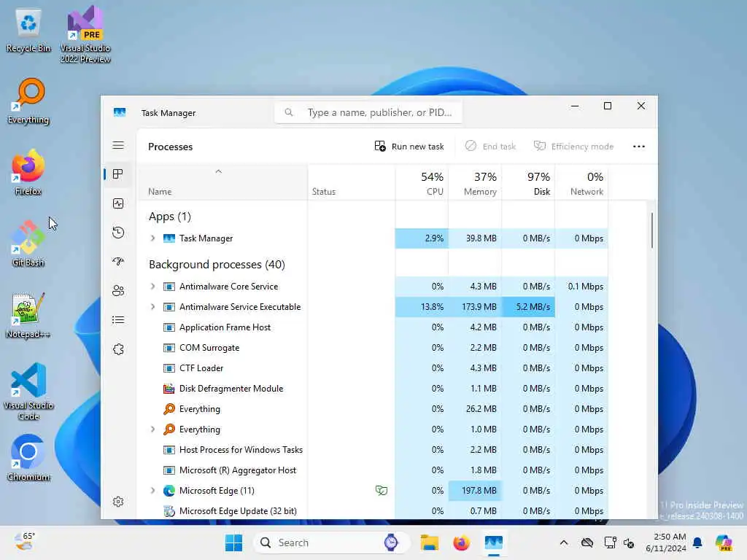The height and width of the screenshot is (560, 747).
Task: Select the Processes page sidebar icon
Action: [x=118, y=174]
